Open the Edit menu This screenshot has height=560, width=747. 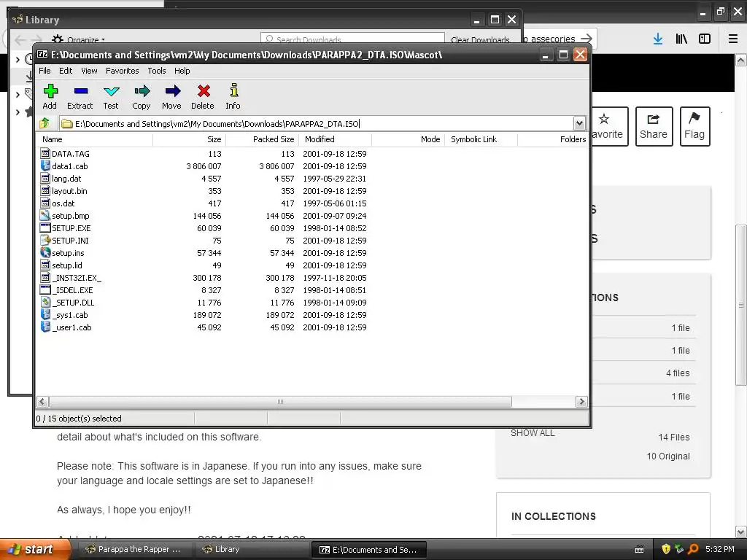point(66,71)
